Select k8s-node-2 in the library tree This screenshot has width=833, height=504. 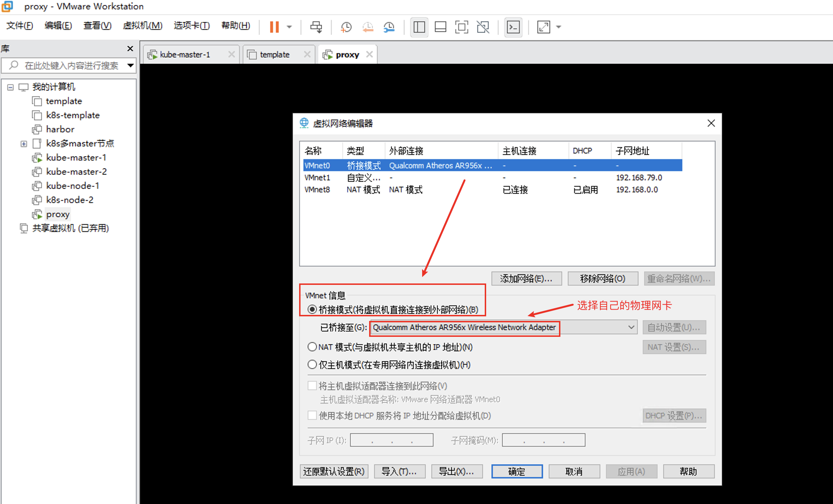pos(70,200)
